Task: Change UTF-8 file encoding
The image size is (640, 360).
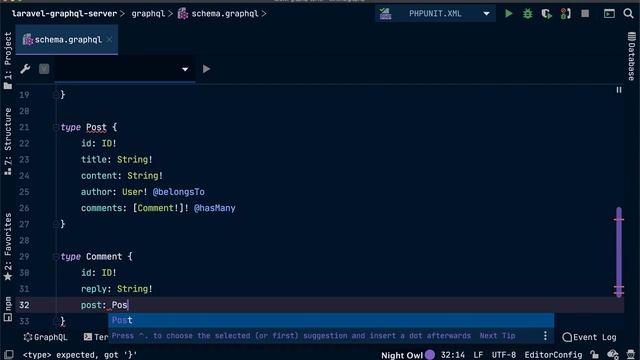Action: click(504, 355)
